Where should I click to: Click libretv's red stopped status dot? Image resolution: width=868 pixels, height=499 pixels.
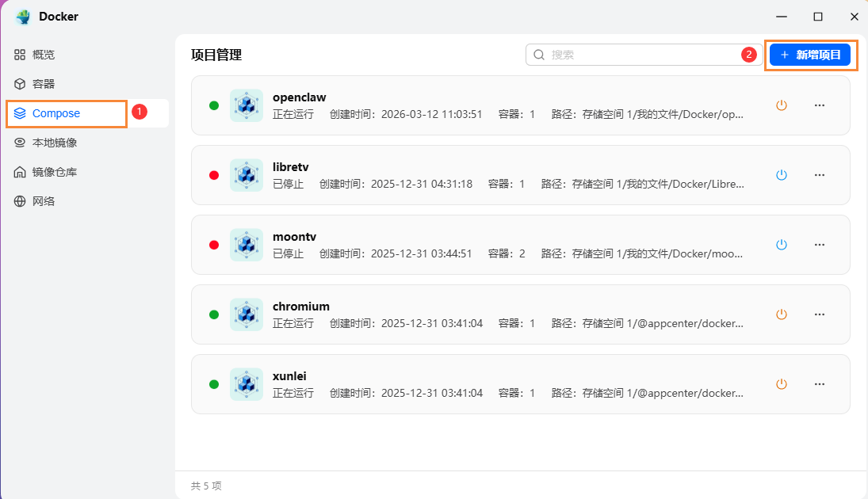pyautogui.click(x=214, y=175)
